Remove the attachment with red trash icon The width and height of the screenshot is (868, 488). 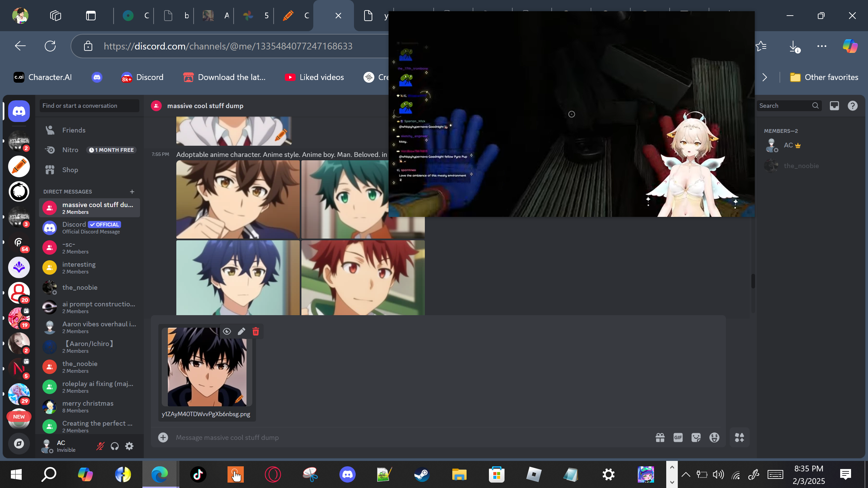256,331
